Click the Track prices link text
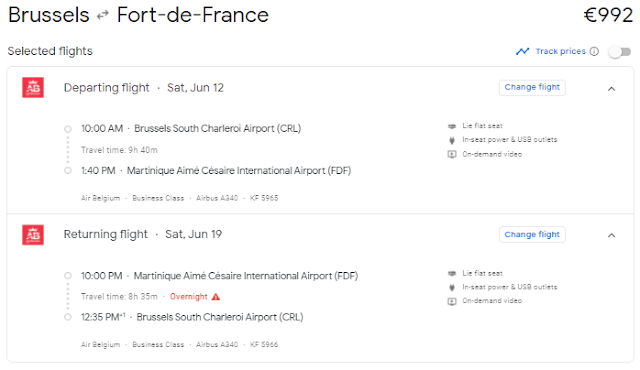 [560, 51]
